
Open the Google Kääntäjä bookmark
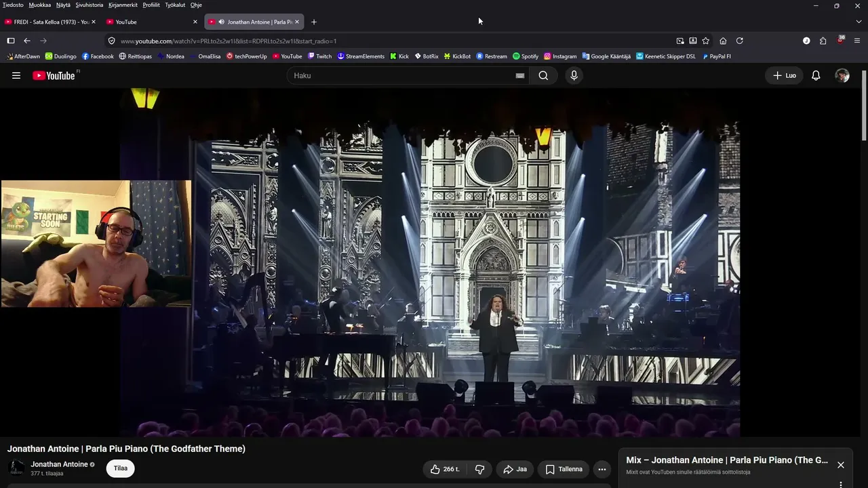606,56
